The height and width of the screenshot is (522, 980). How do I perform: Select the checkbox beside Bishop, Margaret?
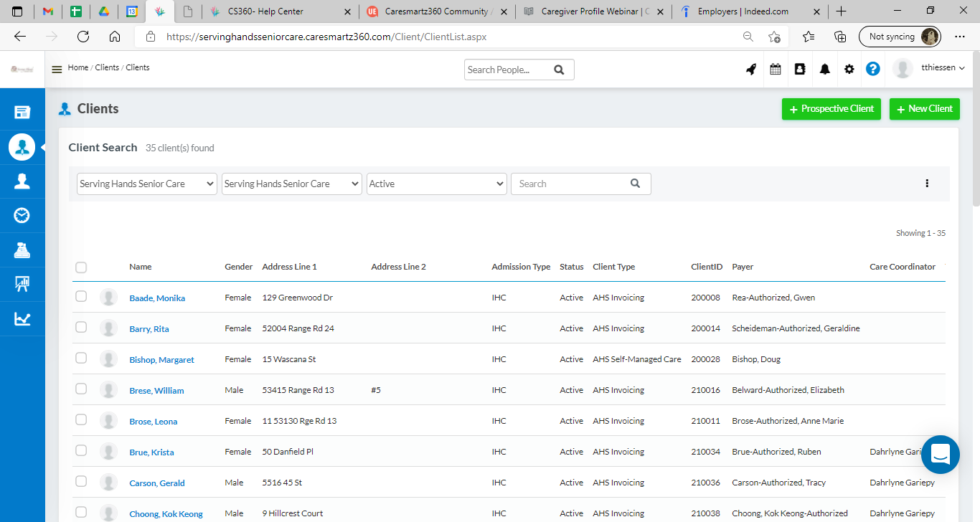[81, 359]
